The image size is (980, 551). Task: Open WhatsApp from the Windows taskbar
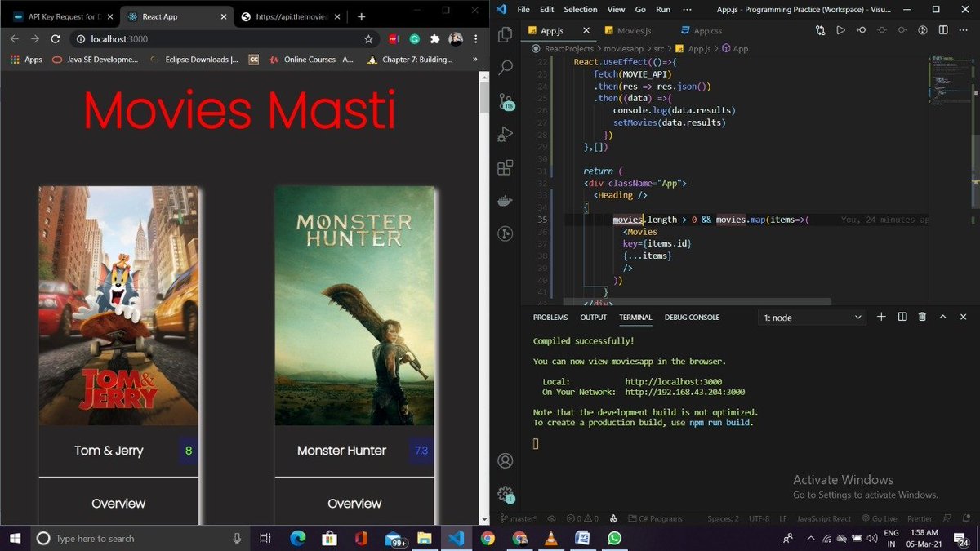tap(614, 539)
